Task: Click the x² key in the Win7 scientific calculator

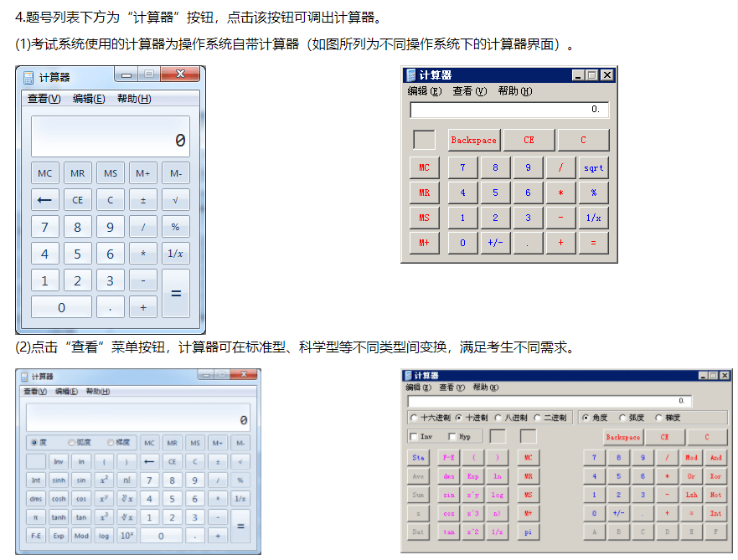Action: pos(104,480)
